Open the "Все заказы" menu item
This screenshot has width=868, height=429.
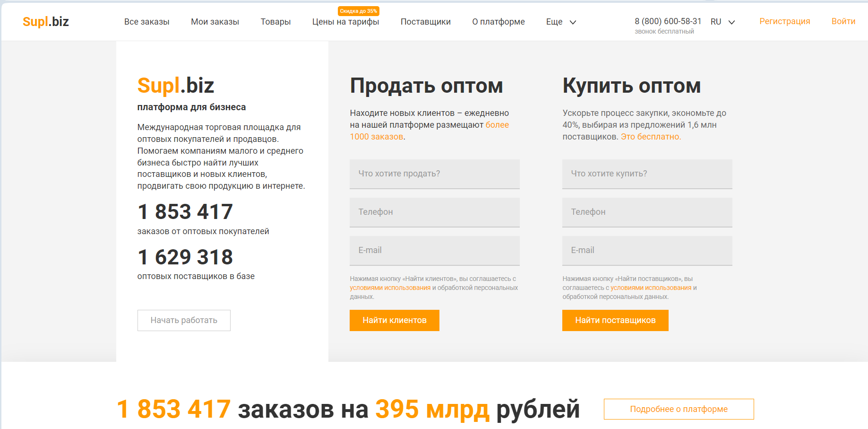pos(147,22)
